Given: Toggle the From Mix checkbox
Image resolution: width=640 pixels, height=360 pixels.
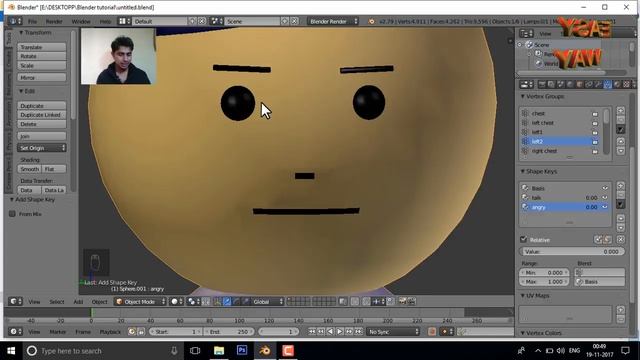Looking at the screenshot, I should [12, 213].
